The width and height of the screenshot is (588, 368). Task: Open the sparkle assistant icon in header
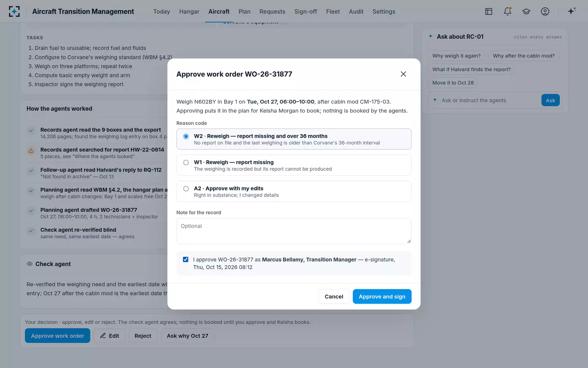[x=572, y=11]
